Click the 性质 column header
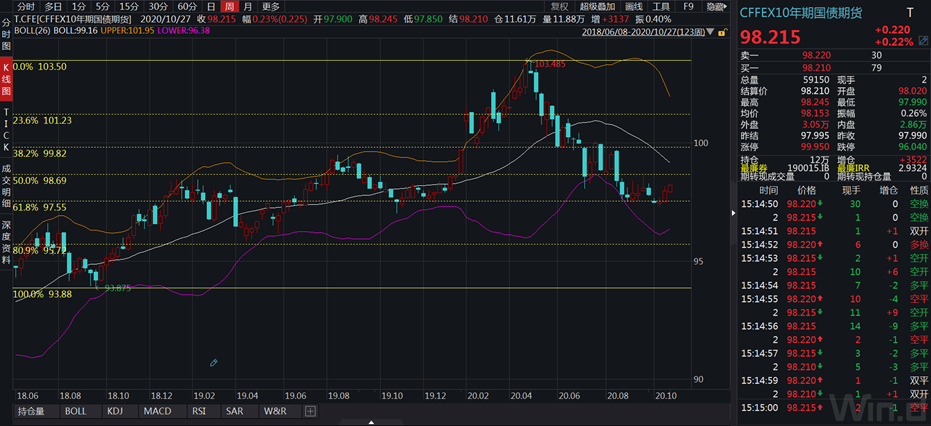The width and height of the screenshot is (931, 426). (919, 190)
